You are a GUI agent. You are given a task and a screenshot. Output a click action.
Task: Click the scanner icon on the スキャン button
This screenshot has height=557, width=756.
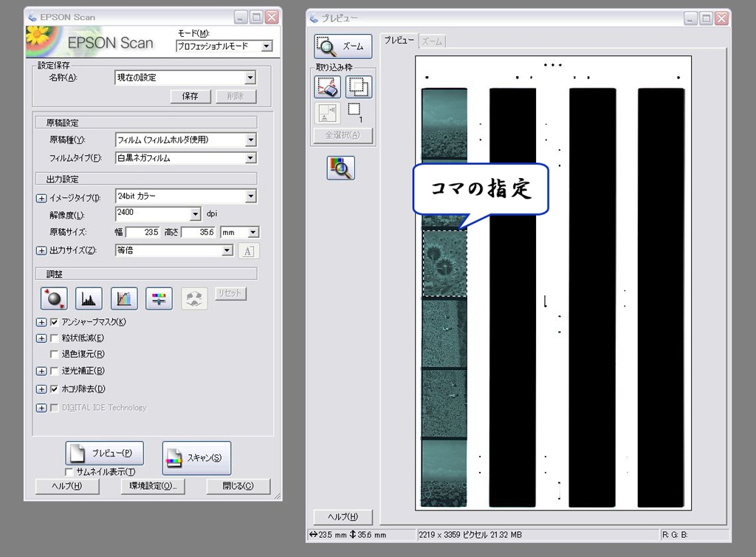[x=173, y=458]
